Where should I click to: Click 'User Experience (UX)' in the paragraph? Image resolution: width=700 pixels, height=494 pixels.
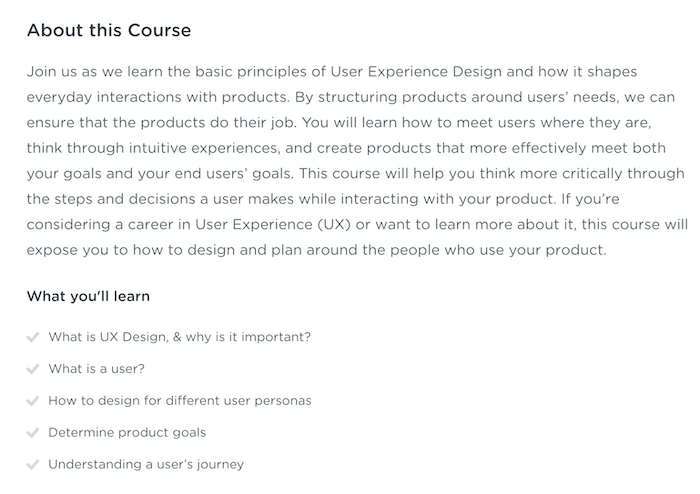pyautogui.click(x=273, y=224)
